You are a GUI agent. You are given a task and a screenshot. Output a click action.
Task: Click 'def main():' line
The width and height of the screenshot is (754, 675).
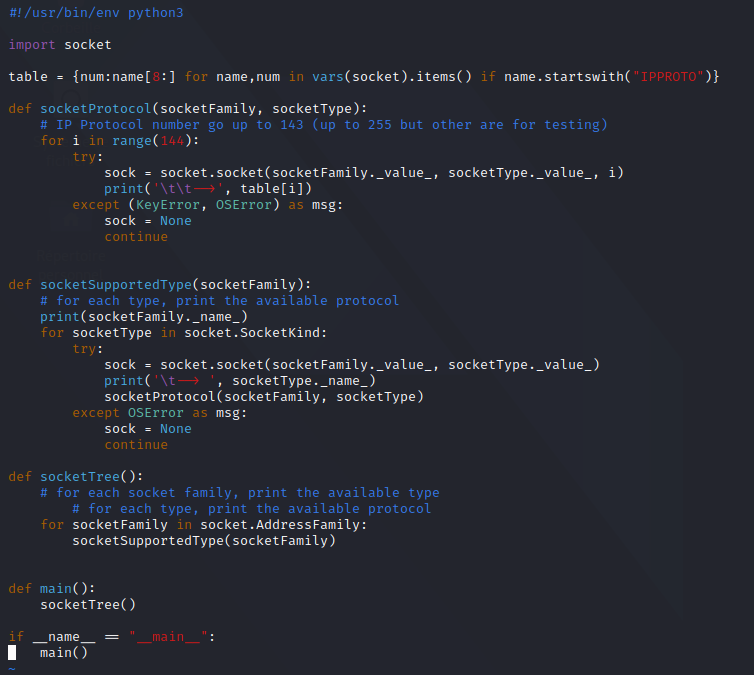point(52,588)
